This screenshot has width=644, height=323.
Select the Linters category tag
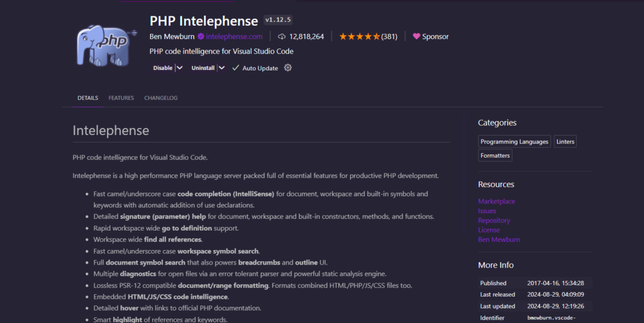point(565,142)
